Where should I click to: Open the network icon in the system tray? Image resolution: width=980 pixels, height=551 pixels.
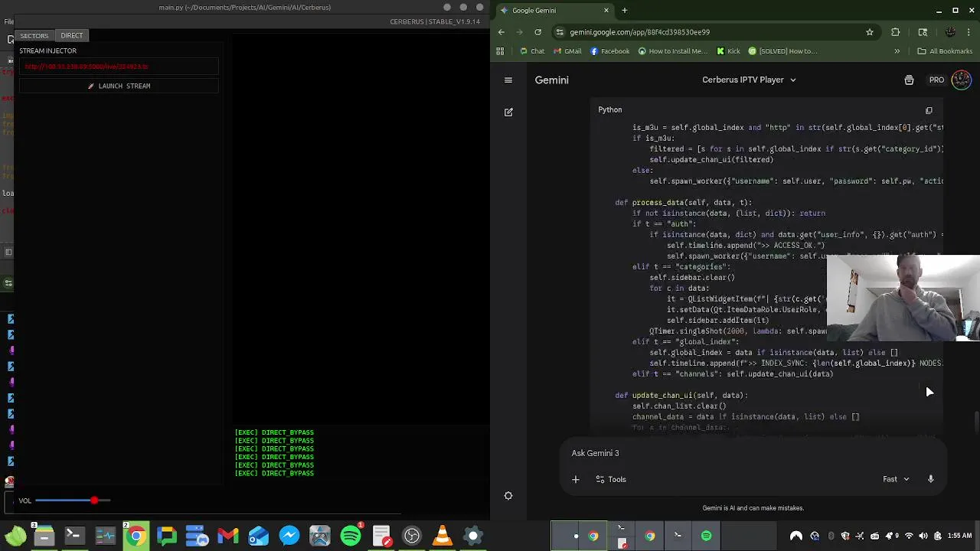pyautogui.click(x=909, y=536)
